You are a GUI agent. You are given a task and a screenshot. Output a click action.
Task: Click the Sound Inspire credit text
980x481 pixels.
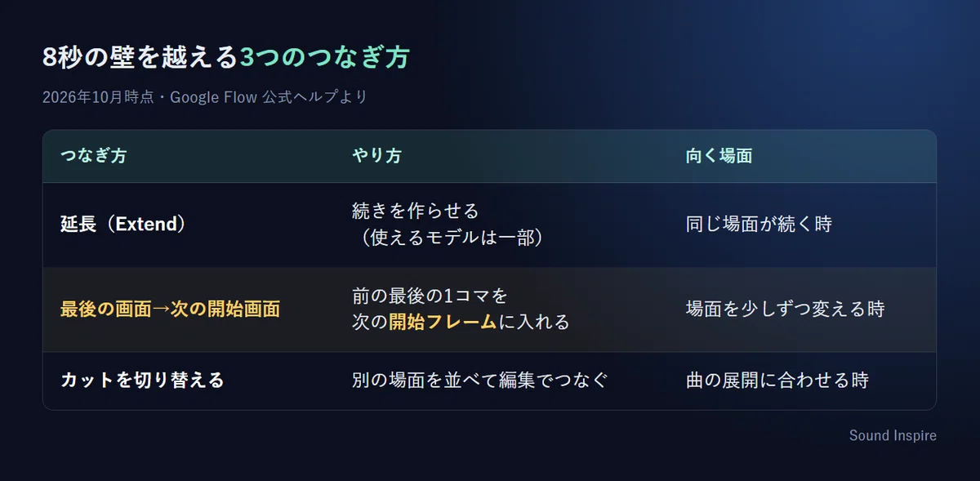893,435
